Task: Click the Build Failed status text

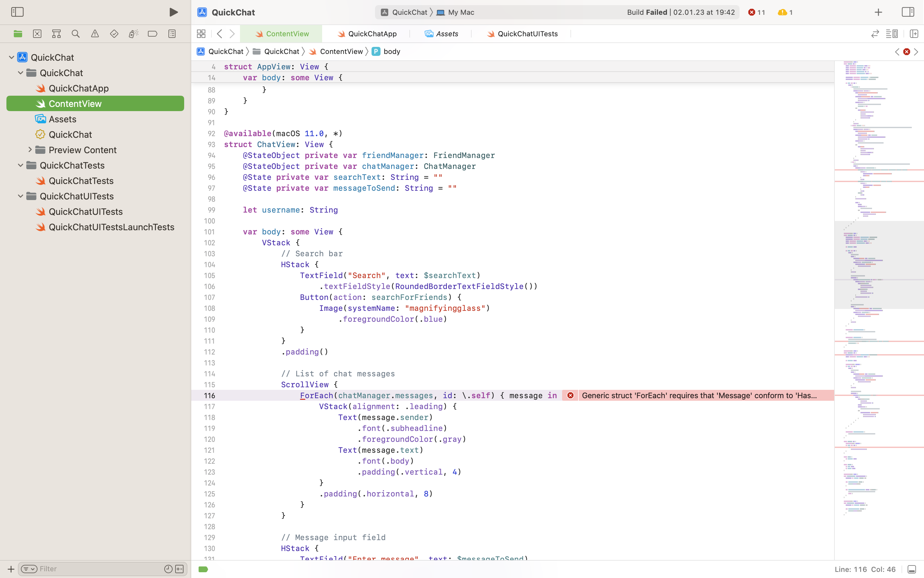Action: (x=681, y=12)
